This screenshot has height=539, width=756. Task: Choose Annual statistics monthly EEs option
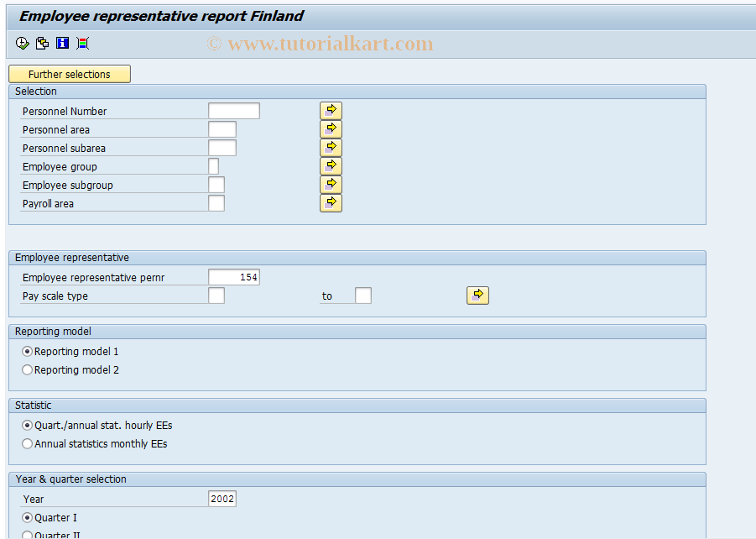[28, 444]
